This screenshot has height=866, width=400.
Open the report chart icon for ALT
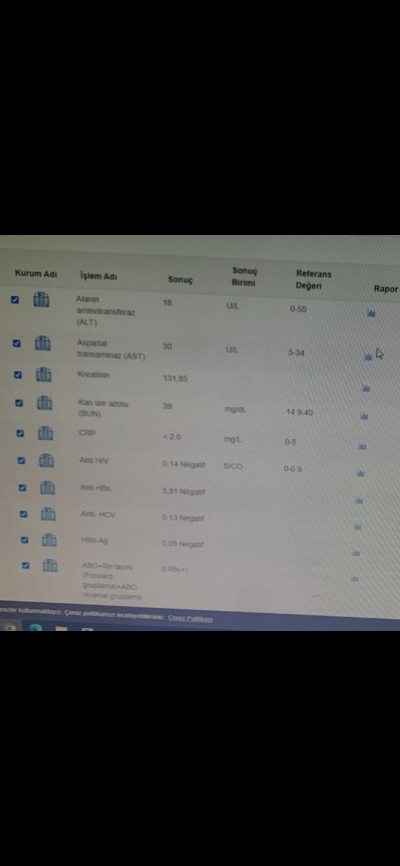pyautogui.click(x=371, y=313)
